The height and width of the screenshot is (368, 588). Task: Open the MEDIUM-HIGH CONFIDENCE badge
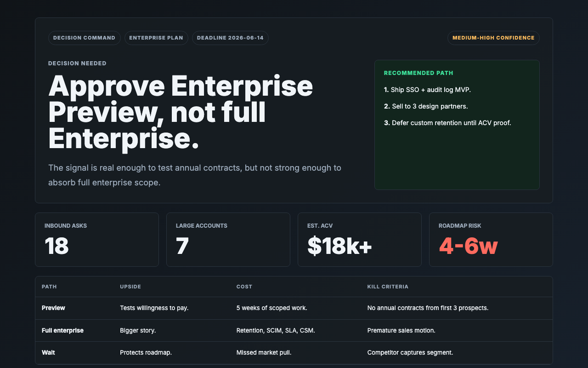point(493,38)
